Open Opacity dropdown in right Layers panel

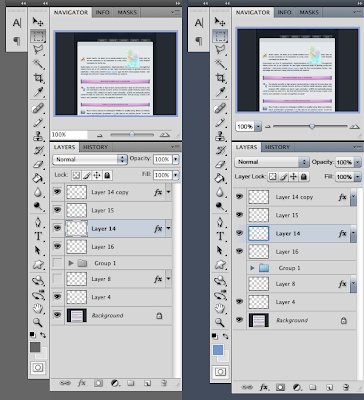(x=357, y=162)
